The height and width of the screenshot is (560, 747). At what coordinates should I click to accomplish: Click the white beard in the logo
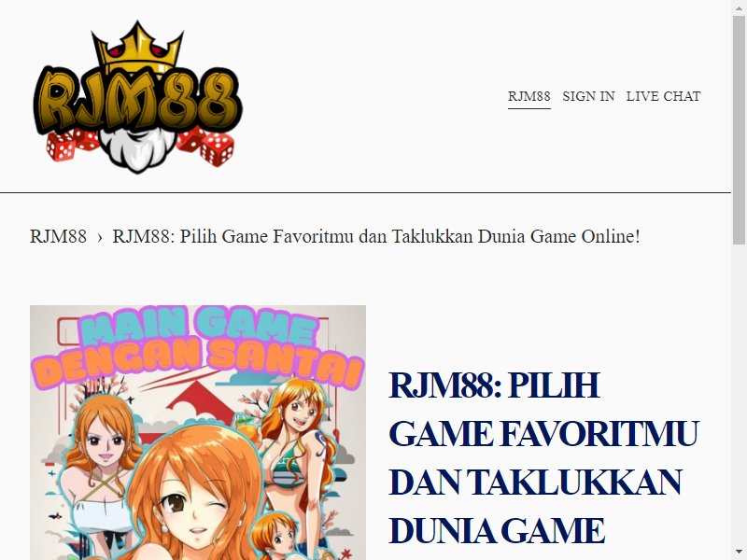[x=137, y=150]
